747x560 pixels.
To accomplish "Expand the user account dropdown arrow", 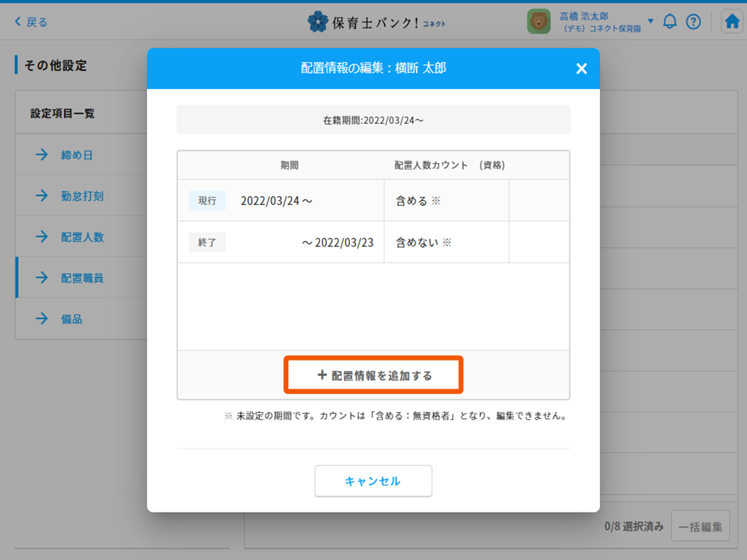I will 650,21.
